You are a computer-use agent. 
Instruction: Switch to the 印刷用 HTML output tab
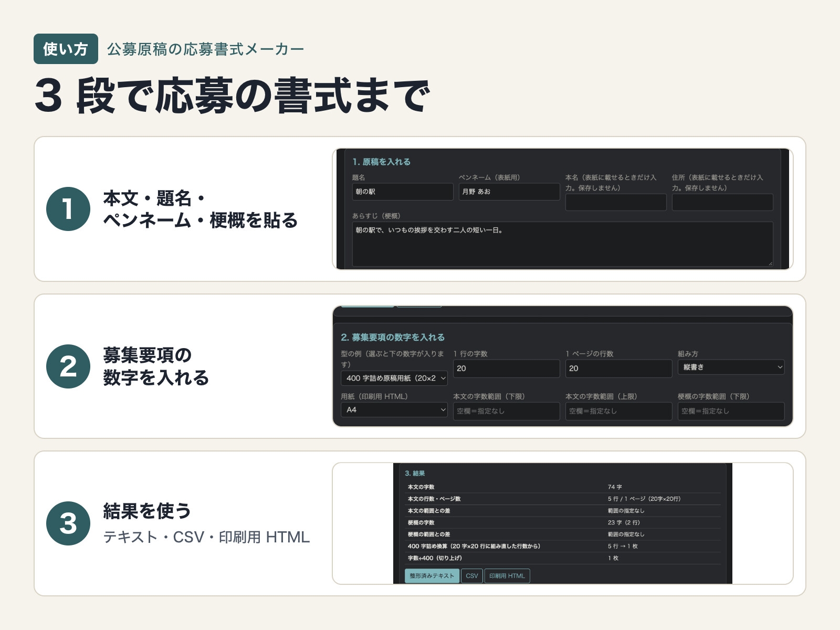(507, 576)
